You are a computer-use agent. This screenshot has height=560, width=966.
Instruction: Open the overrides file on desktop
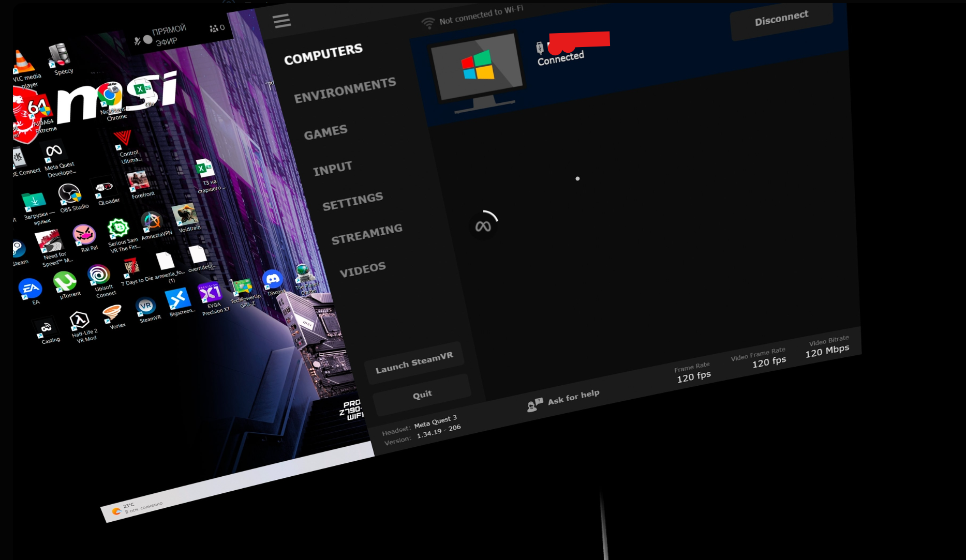pyautogui.click(x=200, y=259)
